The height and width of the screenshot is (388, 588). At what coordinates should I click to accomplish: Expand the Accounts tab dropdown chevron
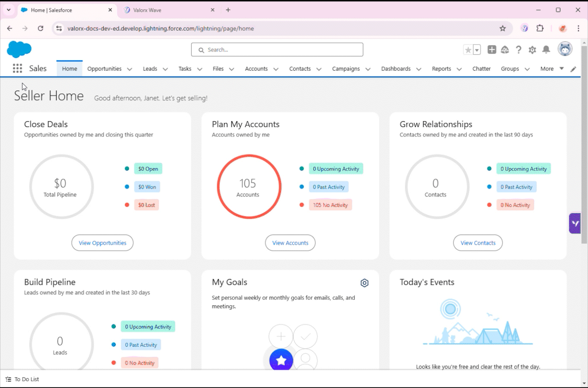276,69
